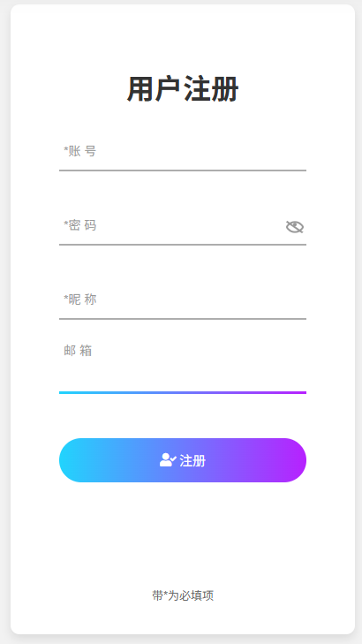Click the gray underline below the account field

click(183, 170)
